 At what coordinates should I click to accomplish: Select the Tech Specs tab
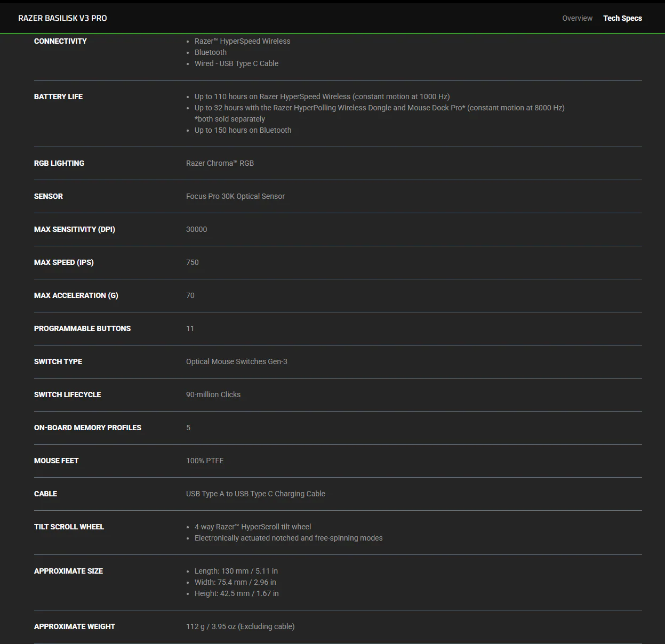tap(622, 18)
